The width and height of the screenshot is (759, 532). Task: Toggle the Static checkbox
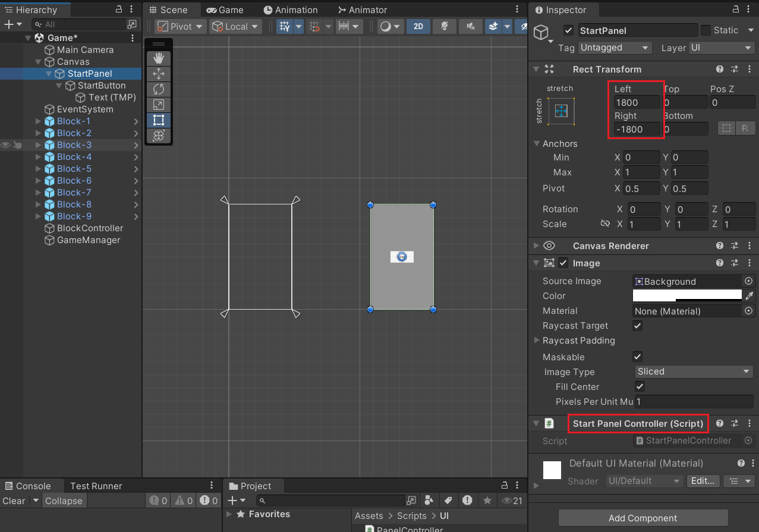[706, 30]
